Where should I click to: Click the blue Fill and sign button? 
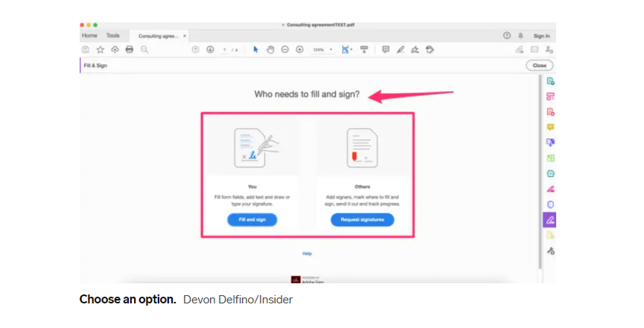tap(252, 220)
